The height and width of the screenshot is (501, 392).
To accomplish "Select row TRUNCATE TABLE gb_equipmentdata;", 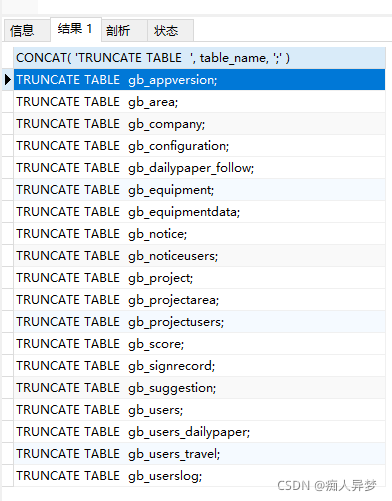I will tap(199, 212).
